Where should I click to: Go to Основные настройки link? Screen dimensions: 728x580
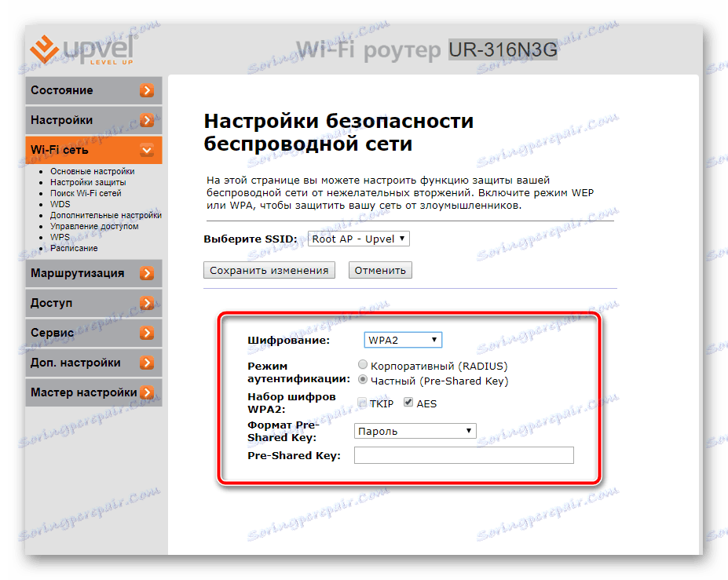(x=93, y=171)
